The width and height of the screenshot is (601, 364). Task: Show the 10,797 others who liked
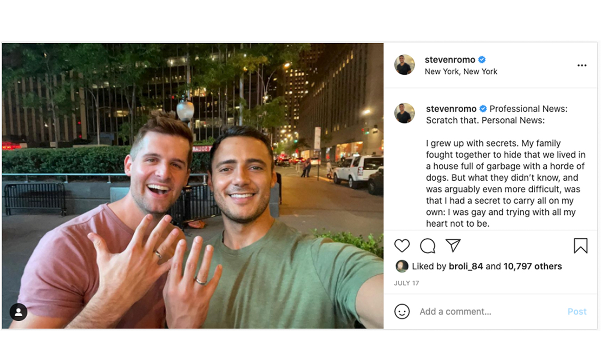pos(533,267)
